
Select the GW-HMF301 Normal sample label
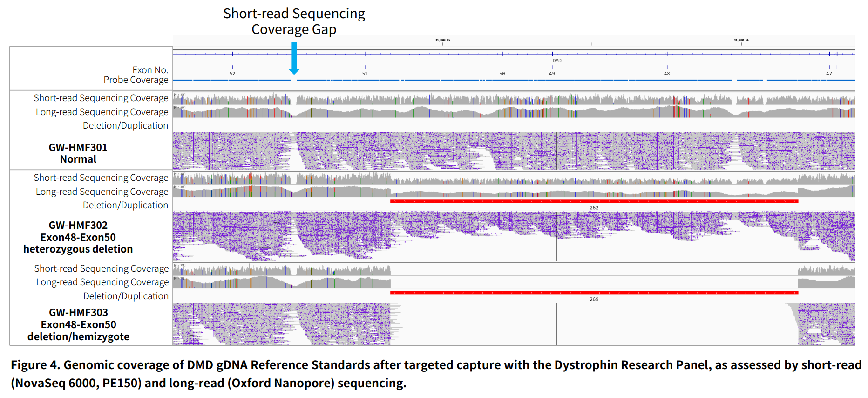(x=78, y=153)
